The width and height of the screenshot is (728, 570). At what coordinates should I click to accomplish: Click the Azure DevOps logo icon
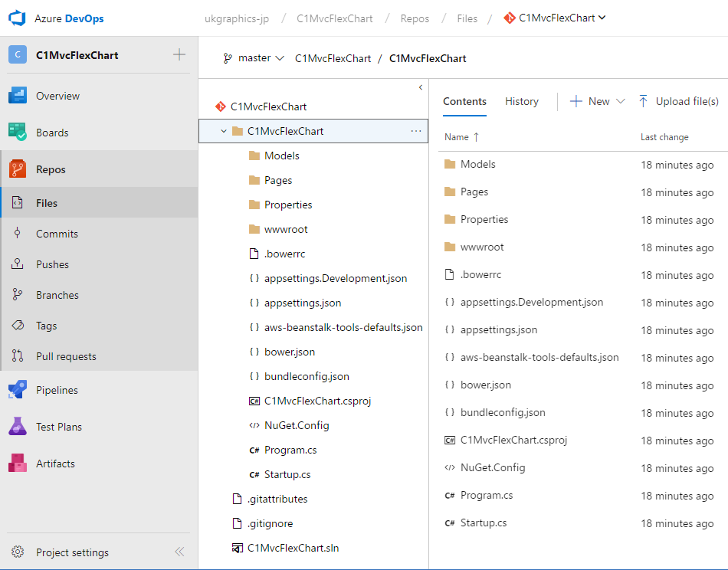pos(17,18)
